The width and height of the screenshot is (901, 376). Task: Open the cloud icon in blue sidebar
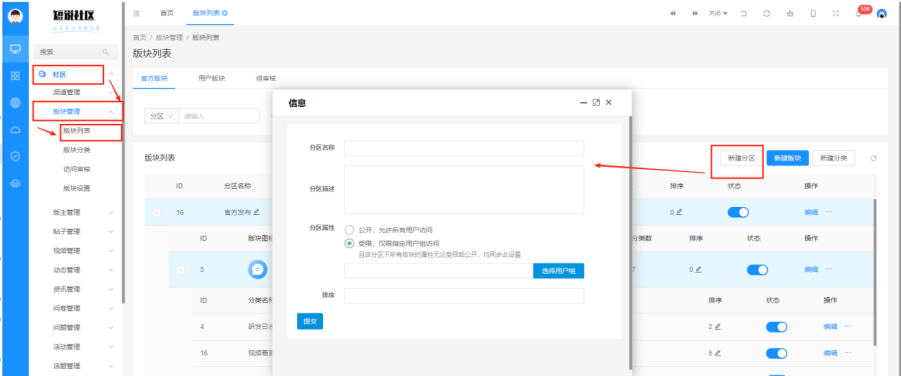(16, 129)
